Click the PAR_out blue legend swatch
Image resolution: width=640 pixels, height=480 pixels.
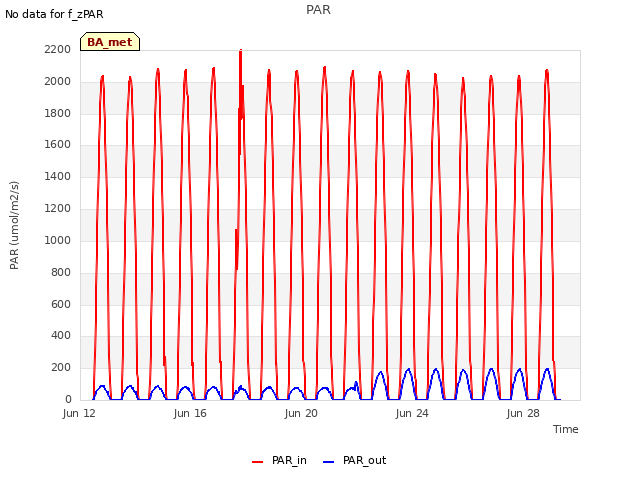(x=328, y=462)
